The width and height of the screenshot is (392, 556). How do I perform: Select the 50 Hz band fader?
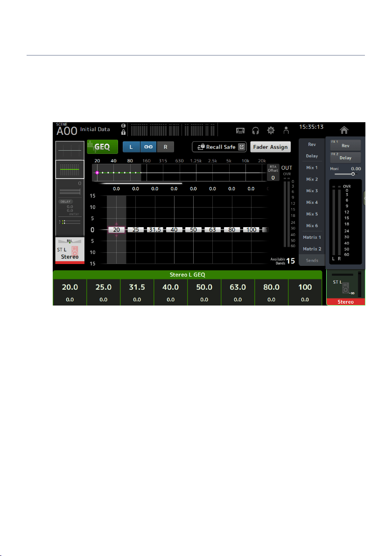(193, 230)
